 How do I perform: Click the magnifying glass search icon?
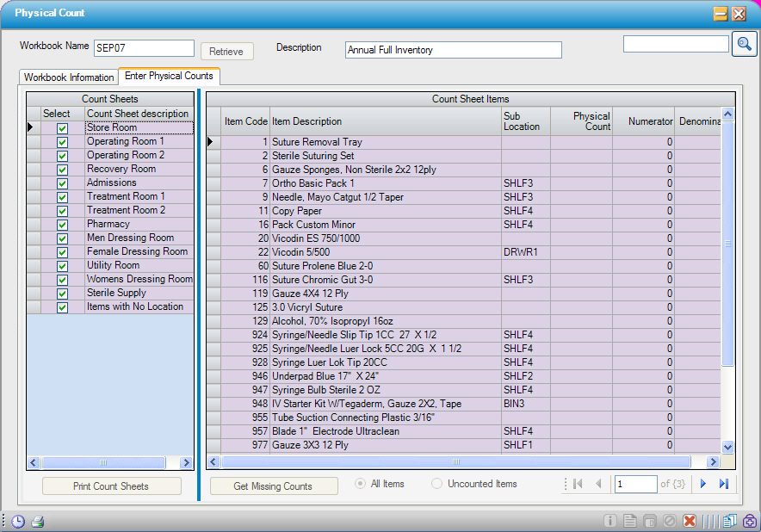pyautogui.click(x=744, y=45)
